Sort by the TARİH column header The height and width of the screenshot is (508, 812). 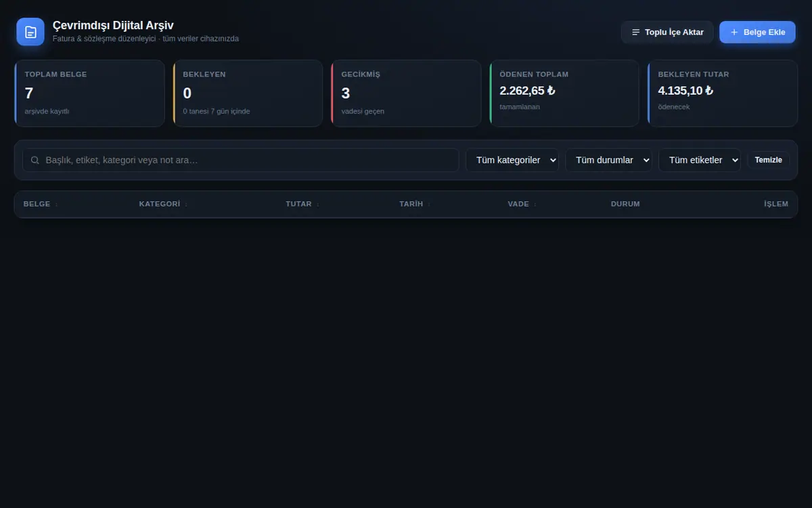tap(415, 204)
